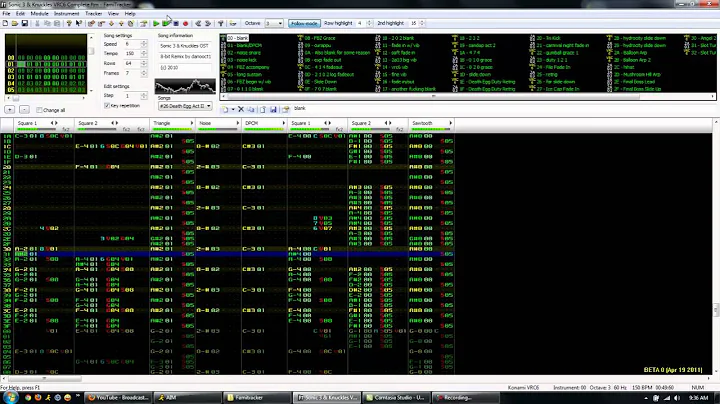Open the File menu
Image resolution: width=720 pixels, height=404 pixels.
(6, 14)
